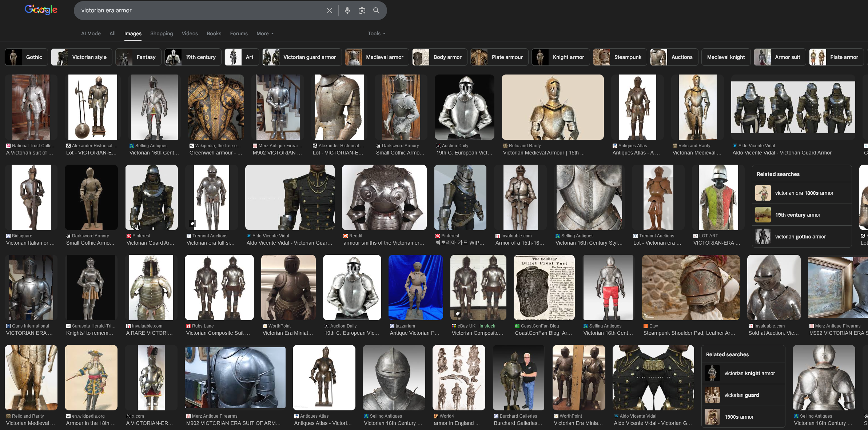This screenshot has height=430, width=868.
Task: Click the magnifying glass search button
Action: tap(376, 11)
